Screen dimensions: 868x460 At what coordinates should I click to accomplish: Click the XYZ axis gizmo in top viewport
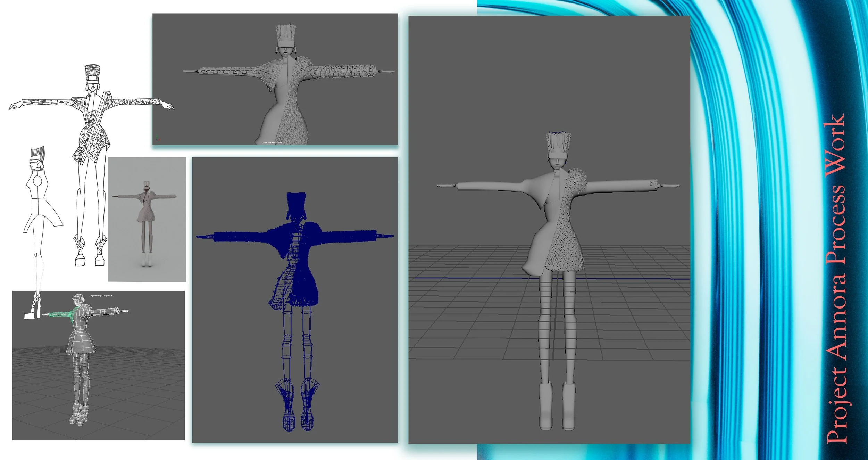pyautogui.click(x=158, y=138)
